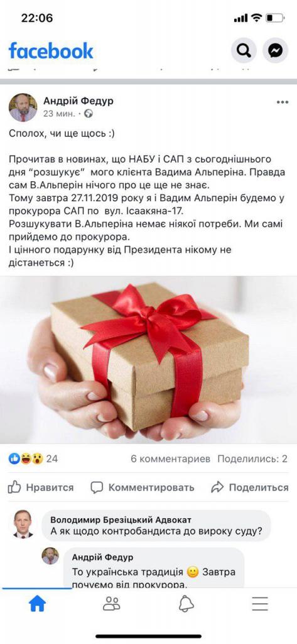Tap Андрій Федур profile picture on post

point(23,107)
